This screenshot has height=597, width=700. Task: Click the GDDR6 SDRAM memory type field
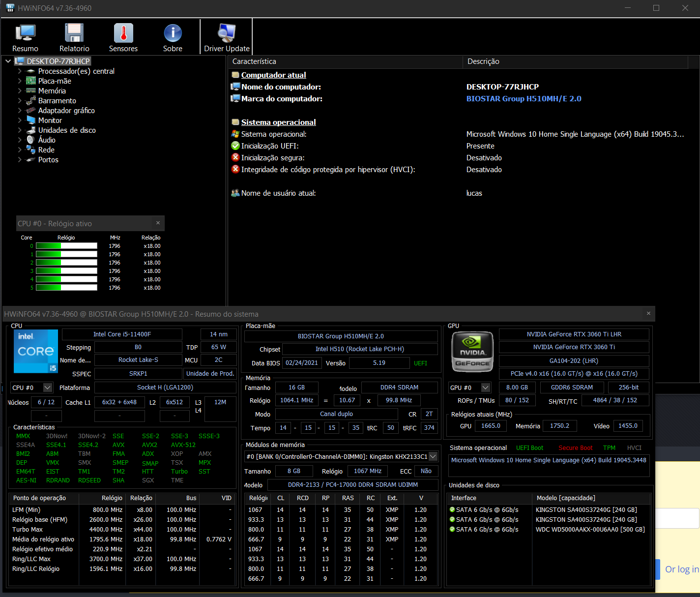pyautogui.click(x=572, y=388)
